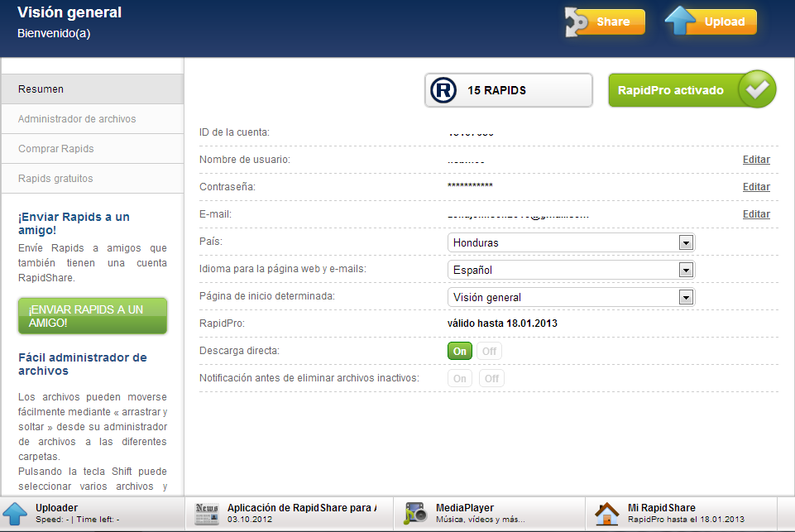Click Mi RapidShare label in bottom bar
795x532 pixels.
coord(662,508)
